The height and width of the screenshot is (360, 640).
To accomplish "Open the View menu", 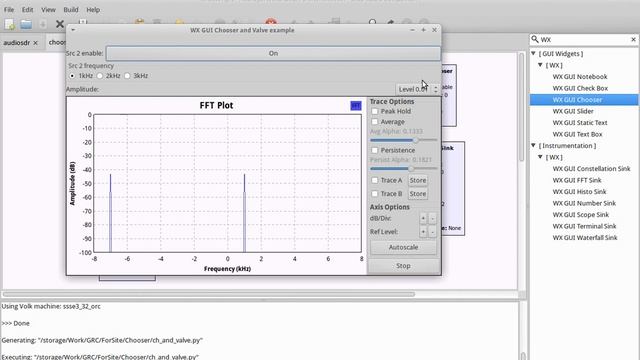I will 48,9.
